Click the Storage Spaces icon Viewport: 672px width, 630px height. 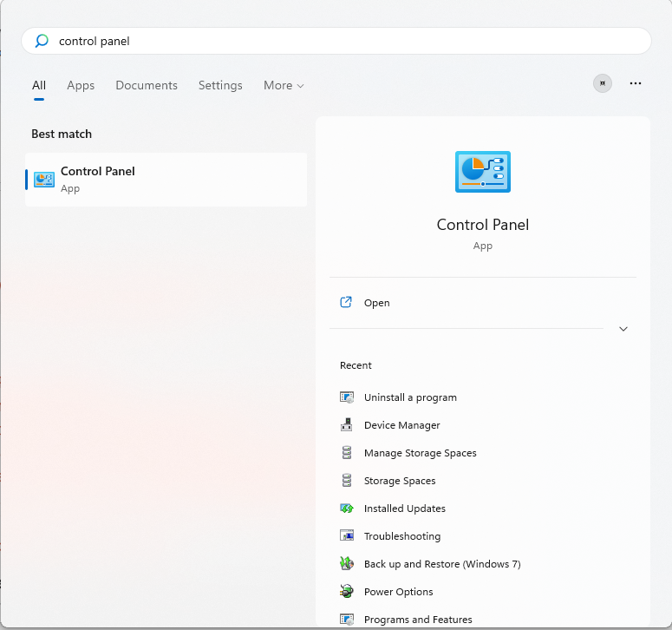pyautogui.click(x=347, y=481)
